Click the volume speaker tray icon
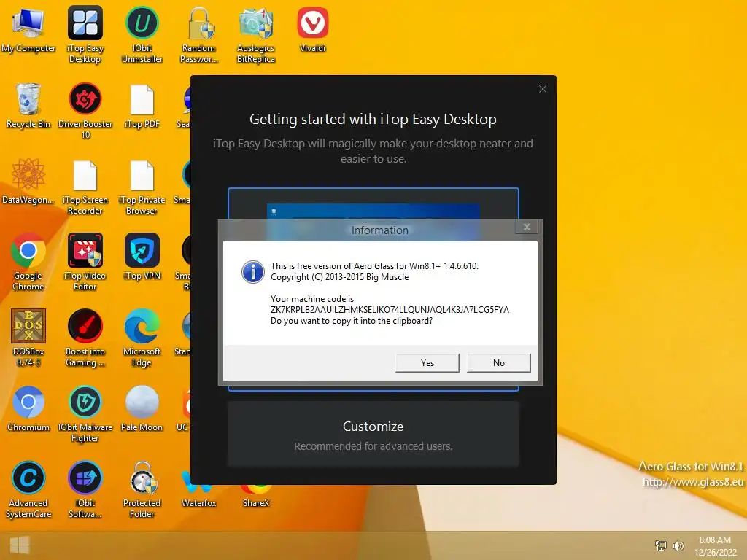This screenshot has height=560, width=747. pos(678,545)
